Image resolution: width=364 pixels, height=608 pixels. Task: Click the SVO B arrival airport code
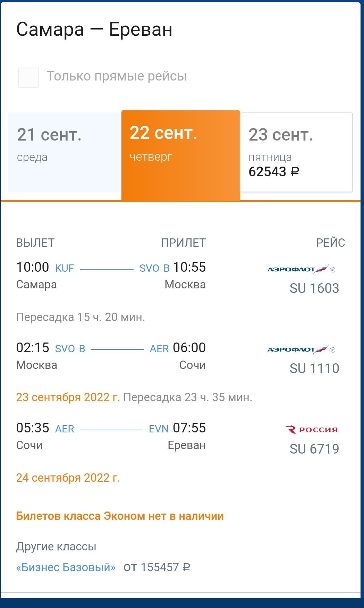click(154, 268)
